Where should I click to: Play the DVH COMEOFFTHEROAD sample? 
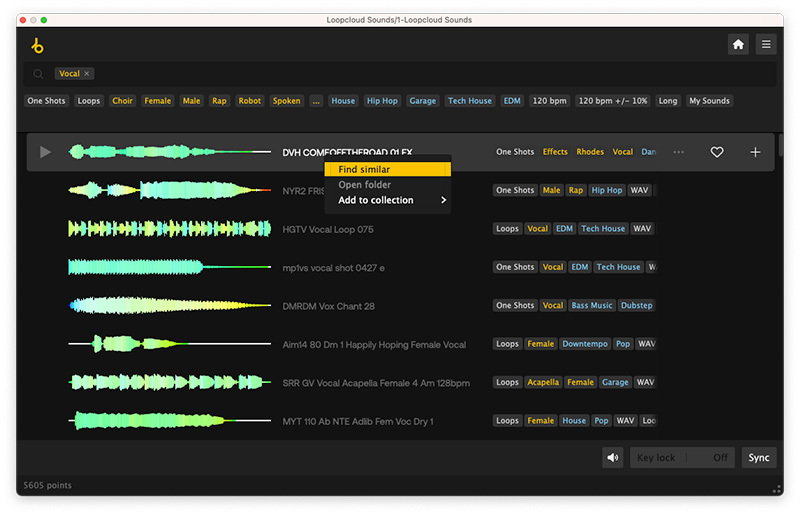pyautogui.click(x=45, y=152)
